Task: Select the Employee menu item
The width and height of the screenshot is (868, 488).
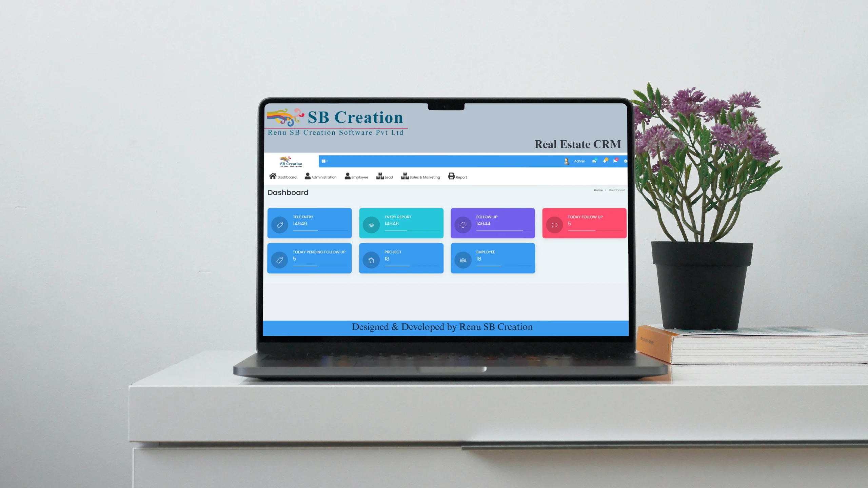Action: point(356,176)
